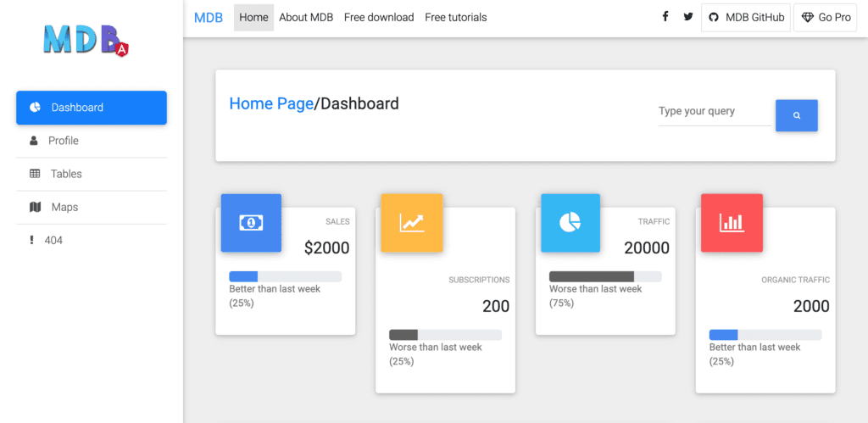Click the diamond icon beside Go Pro
The width and height of the screenshot is (868, 423).
coord(807,18)
